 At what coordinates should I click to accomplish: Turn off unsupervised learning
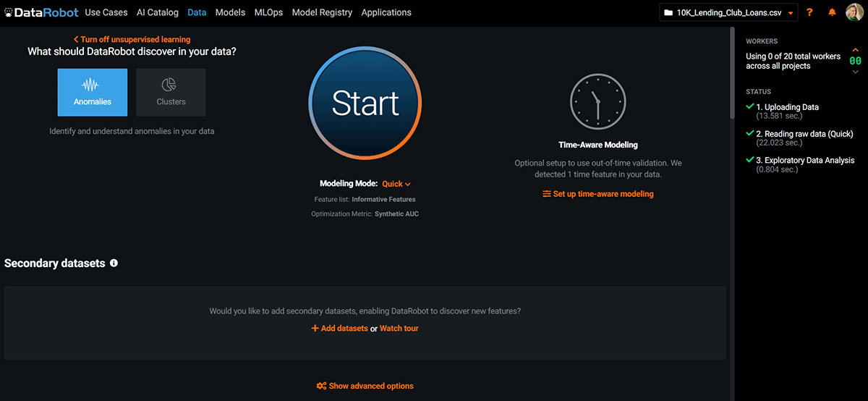point(132,40)
